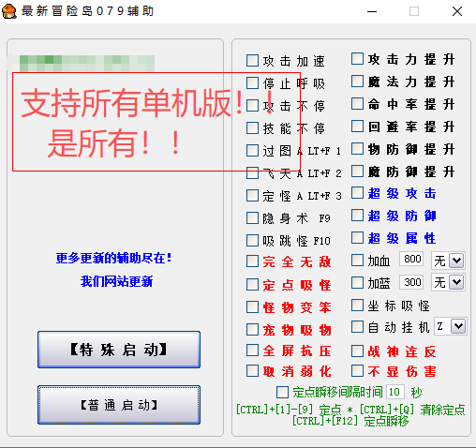This screenshot has width=476, height=448.
Task: Click the [CTRL]+[Q] 清除定点 hint text
Action: coord(412,410)
